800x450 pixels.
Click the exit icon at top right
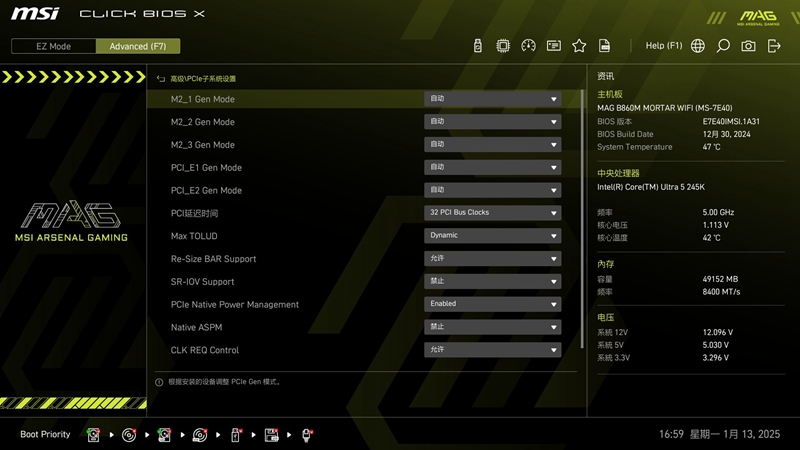[774, 46]
